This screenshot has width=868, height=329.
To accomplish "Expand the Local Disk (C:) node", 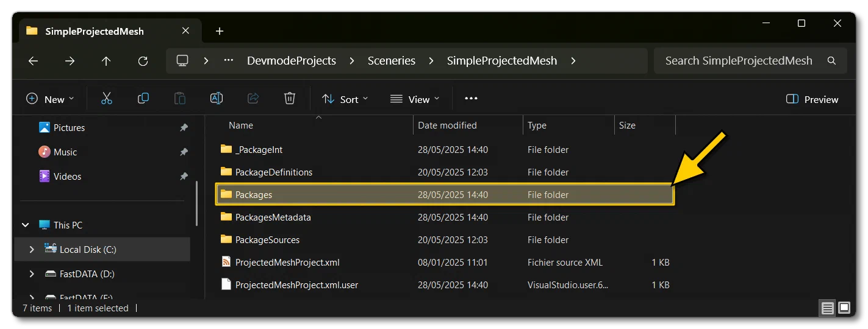I will (32, 249).
